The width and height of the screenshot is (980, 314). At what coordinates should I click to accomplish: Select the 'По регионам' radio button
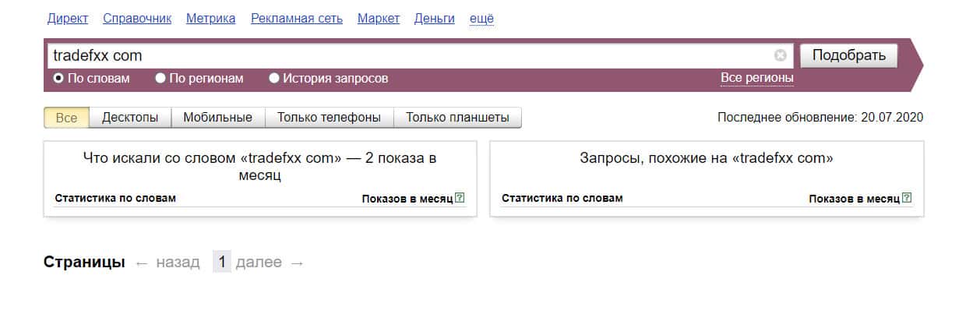(x=160, y=78)
